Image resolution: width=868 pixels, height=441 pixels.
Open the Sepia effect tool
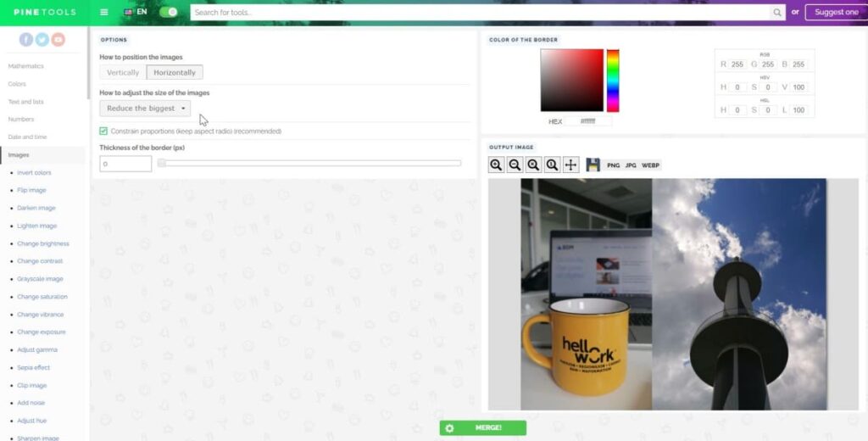click(x=33, y=367)
